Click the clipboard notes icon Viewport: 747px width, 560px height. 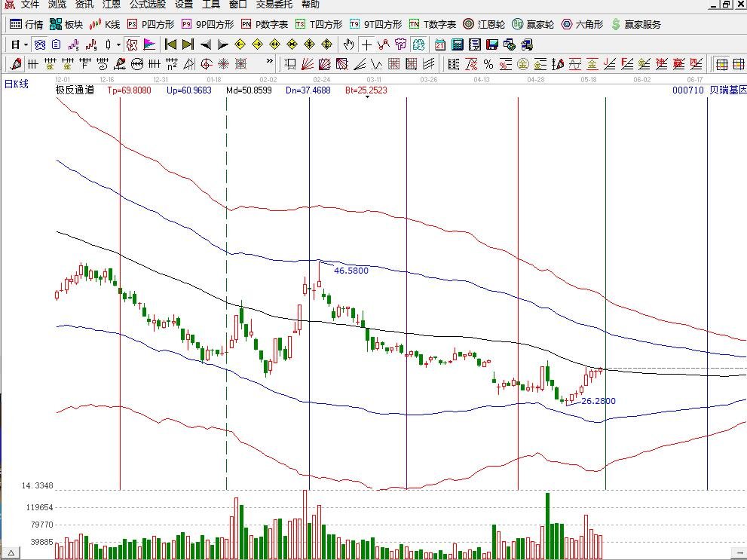57,44
